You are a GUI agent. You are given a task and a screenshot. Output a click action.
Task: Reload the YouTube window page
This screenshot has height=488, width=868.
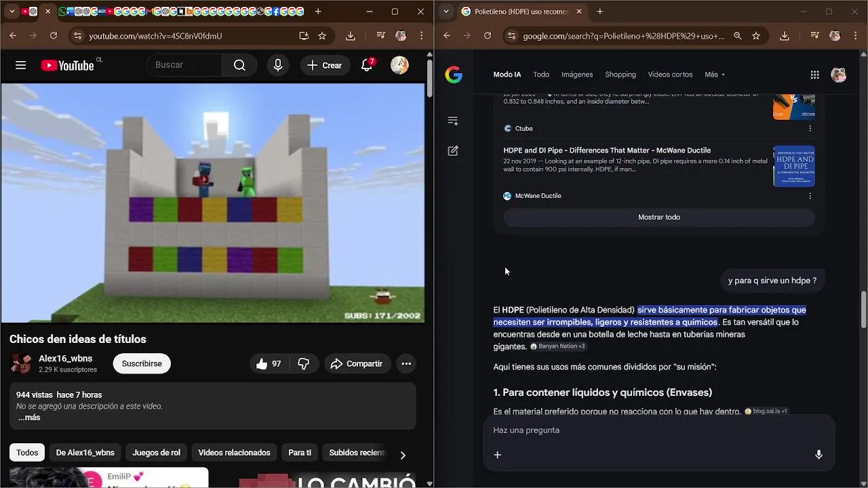pos(54,36)
